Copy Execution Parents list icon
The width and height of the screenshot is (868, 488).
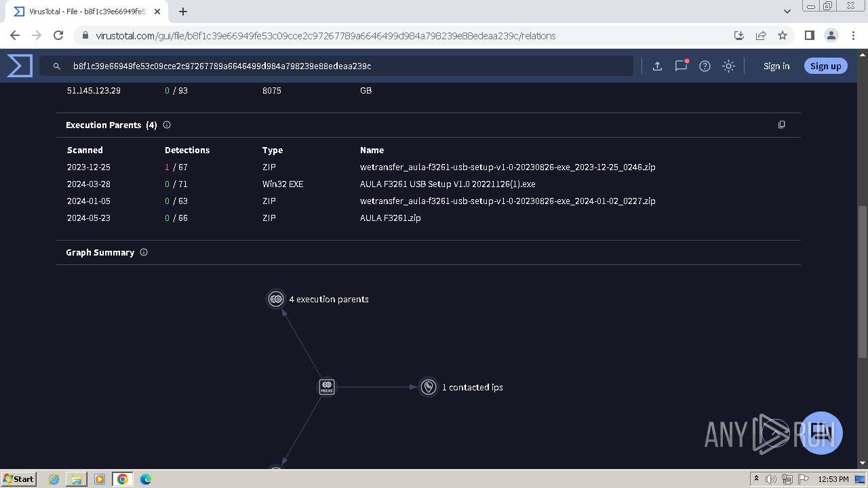[782, 125]
